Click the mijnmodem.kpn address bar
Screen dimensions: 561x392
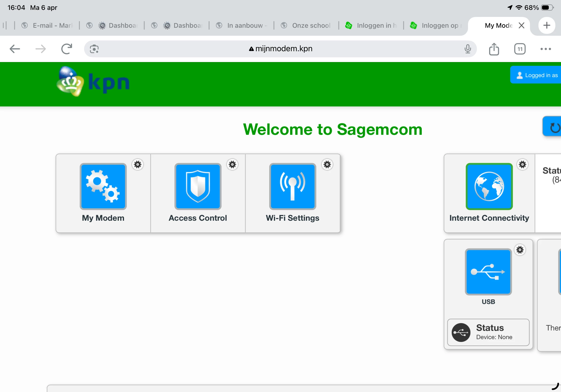tap(280, 49)
